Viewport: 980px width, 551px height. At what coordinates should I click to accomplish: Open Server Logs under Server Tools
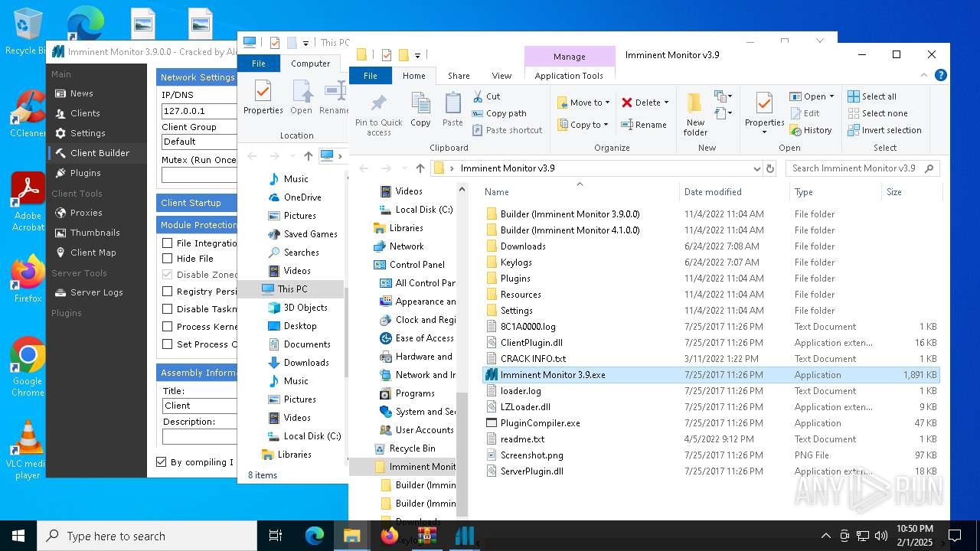coord(96,292)
